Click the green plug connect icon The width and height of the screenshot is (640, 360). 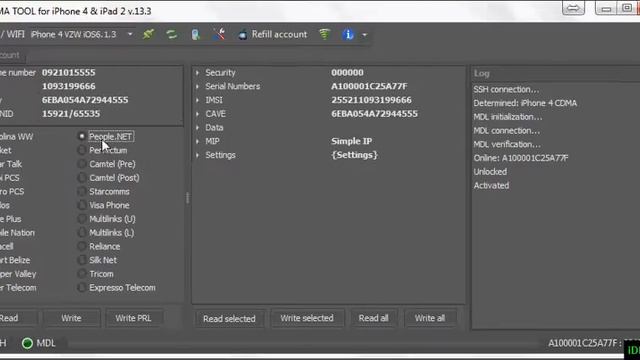[149, 34]
